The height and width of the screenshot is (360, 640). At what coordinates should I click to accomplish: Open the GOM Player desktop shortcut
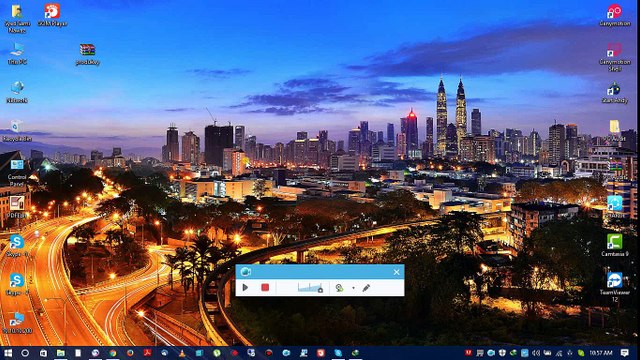click(52, 16)
